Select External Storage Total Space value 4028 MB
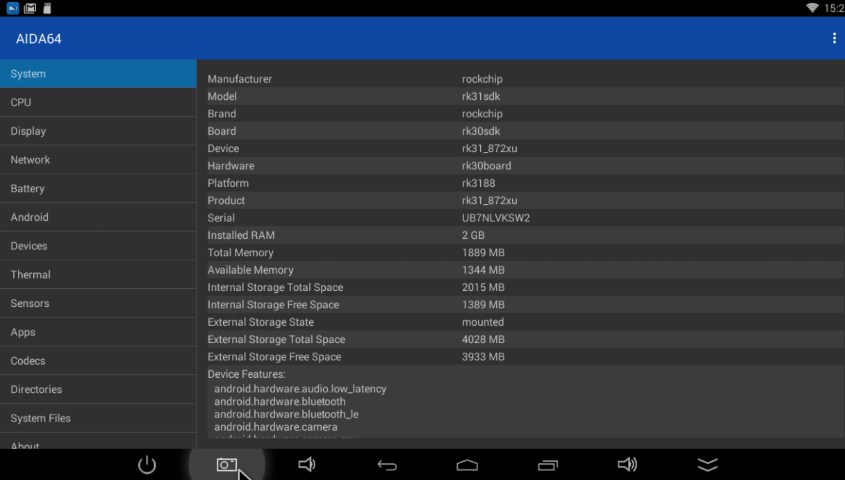Screen dimensions: 845x480 coord(483,339)
